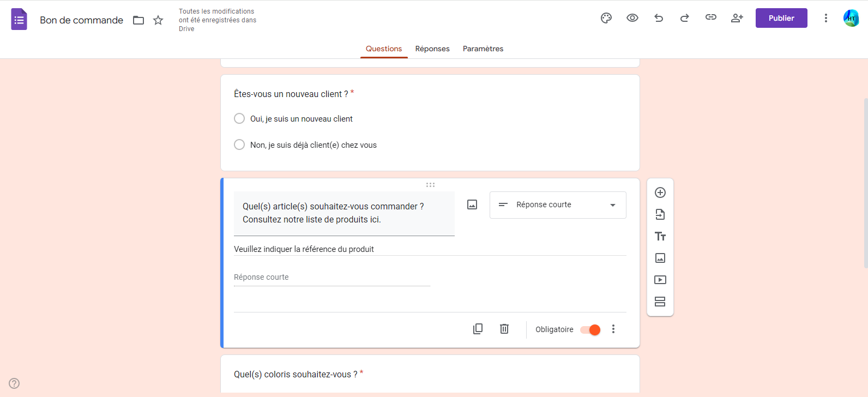868x397 pixels.
Task: Import questions using the side toolbar icon
Action: (x=660, y=214)
